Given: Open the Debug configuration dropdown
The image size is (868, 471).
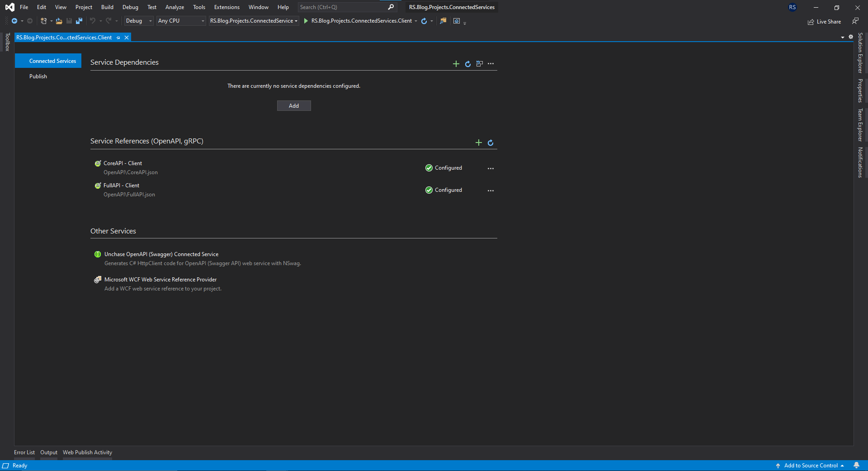Looking at the screenshot, I should point(139,21).
